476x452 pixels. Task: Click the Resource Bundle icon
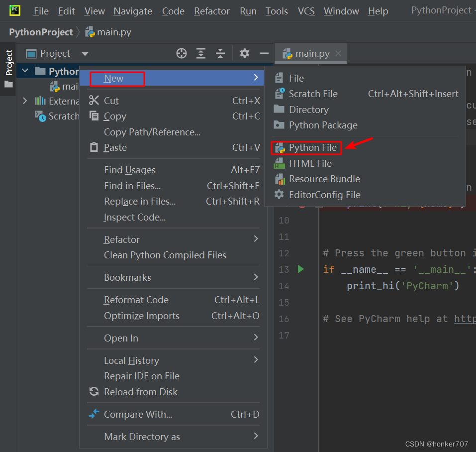[x=280, y=179]
